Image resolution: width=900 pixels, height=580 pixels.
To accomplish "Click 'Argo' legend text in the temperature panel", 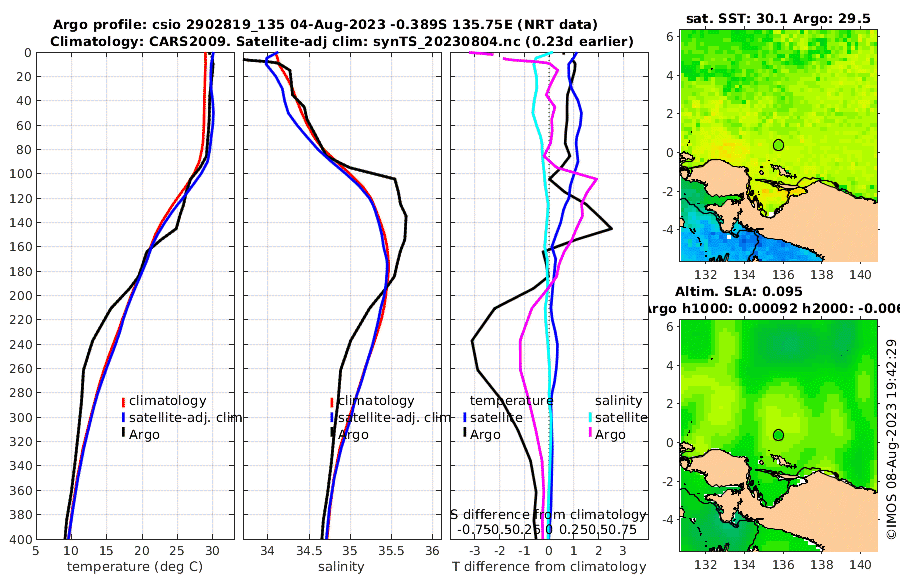I will pos(144,435).
